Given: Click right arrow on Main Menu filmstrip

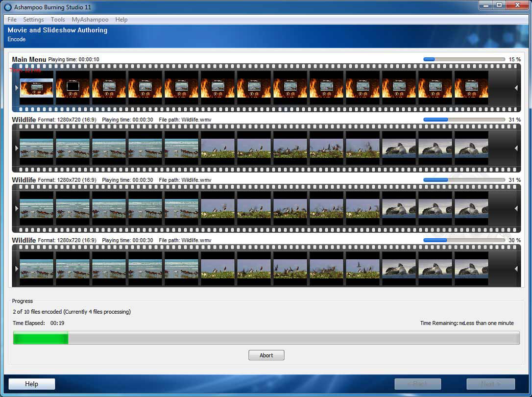Looking at the screenshot, I should pyautogui.click(x=516, y=88).
